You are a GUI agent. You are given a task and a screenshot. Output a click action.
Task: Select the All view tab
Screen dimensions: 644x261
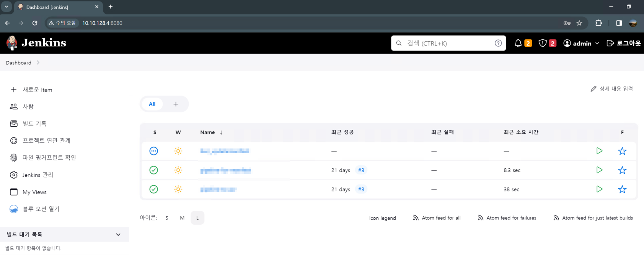click(x=152, y=104)
